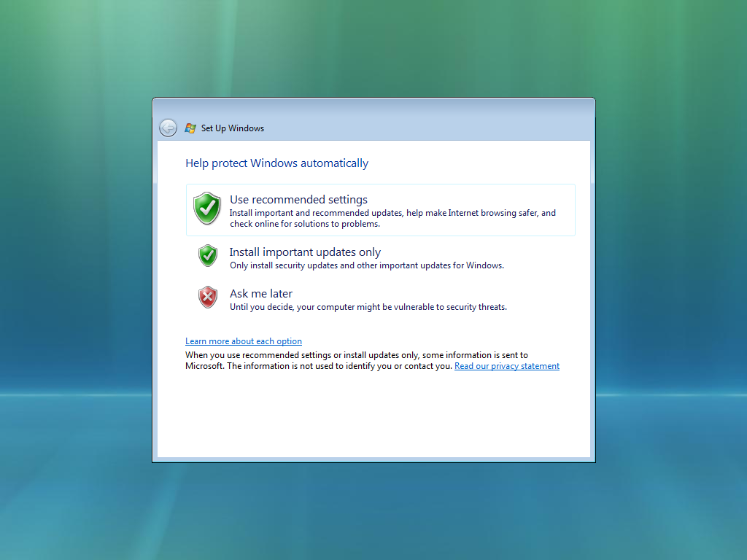Click Help protect Windows automatically heading
Screen dimensions: 747x560
tap(276, 163)
